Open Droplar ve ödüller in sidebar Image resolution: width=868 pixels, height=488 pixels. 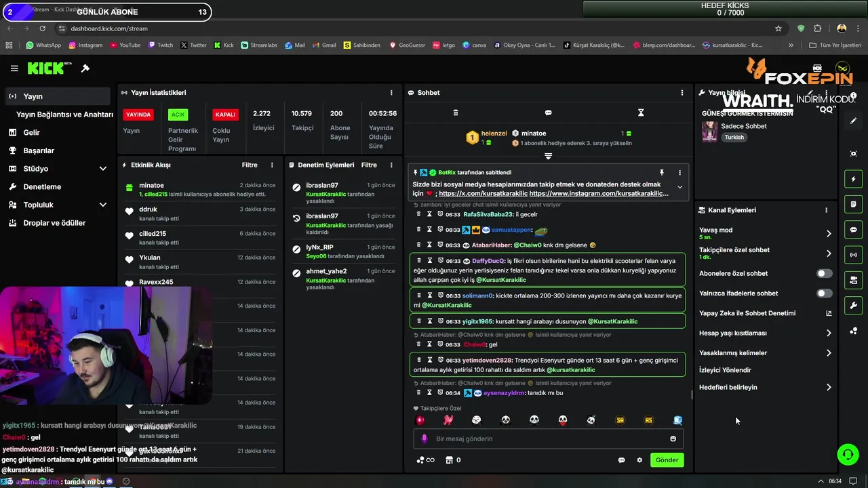click(58, 223)
